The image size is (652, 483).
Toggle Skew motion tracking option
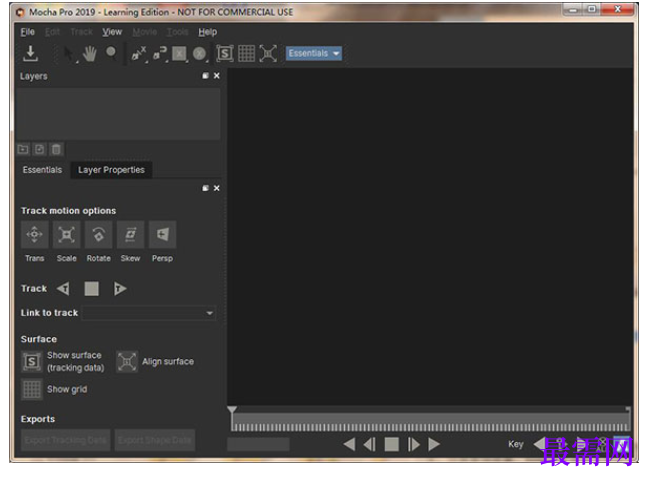[x=131, y=234]
